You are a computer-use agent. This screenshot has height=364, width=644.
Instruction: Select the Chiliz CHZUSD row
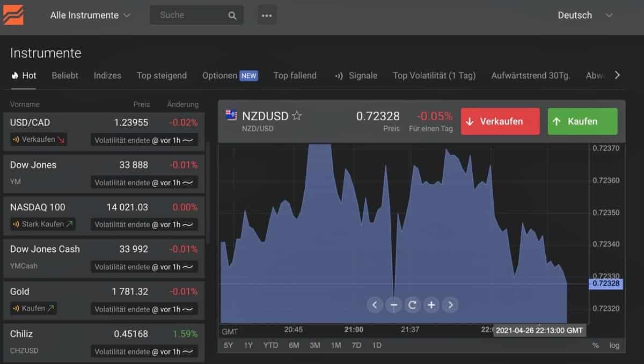click(x=104, y=343)
